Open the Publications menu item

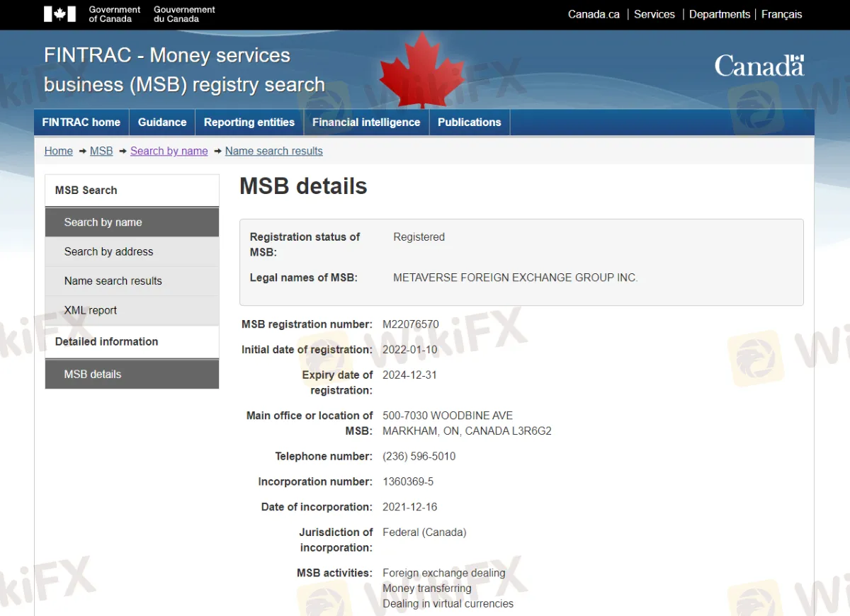[470, 122]
